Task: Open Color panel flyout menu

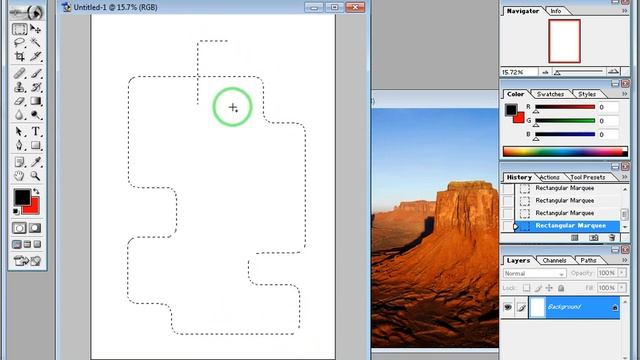Action: 624,94
